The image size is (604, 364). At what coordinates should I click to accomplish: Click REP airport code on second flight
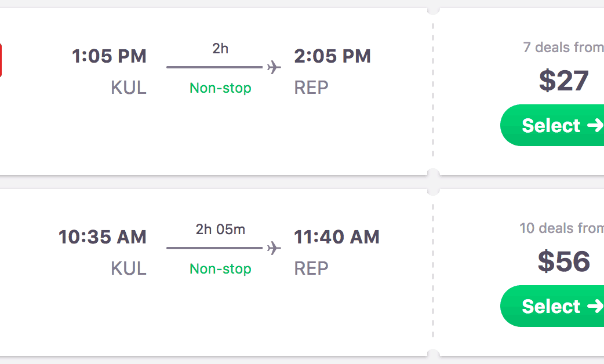point(311,268)
